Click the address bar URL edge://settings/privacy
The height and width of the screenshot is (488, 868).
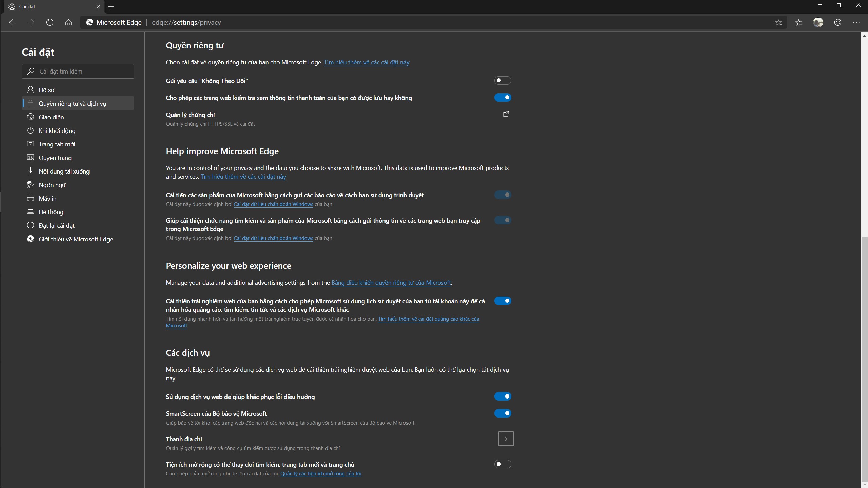186,22
